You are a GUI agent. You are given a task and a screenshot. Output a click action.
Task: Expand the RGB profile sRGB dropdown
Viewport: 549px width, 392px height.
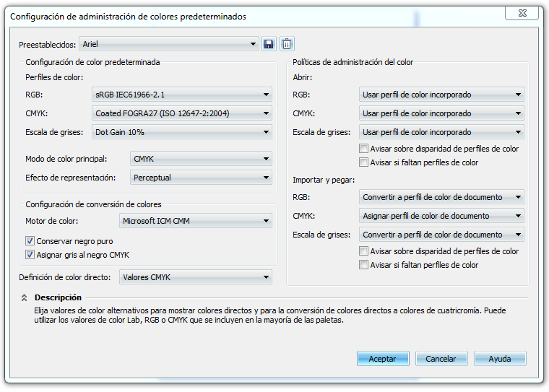[182, 94]
